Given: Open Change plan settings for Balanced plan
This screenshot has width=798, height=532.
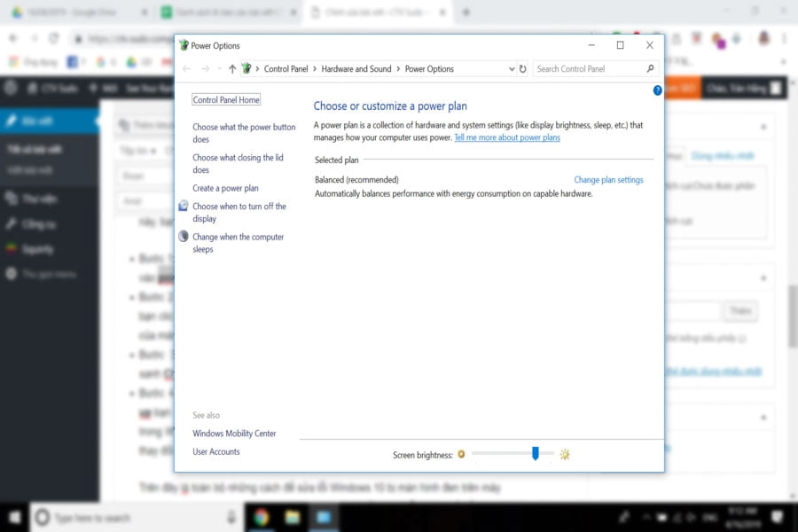Looking at the screenshot, I should point(608,180).
